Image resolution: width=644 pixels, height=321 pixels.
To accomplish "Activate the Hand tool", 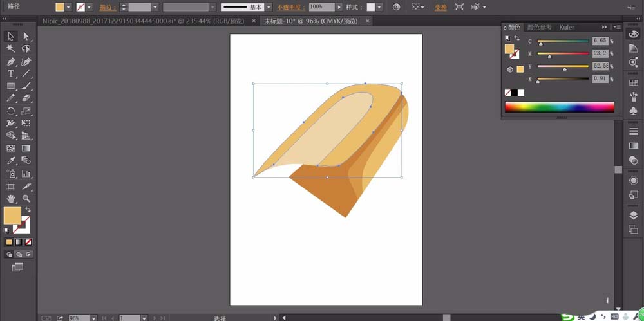I will [x=11, y=199].
